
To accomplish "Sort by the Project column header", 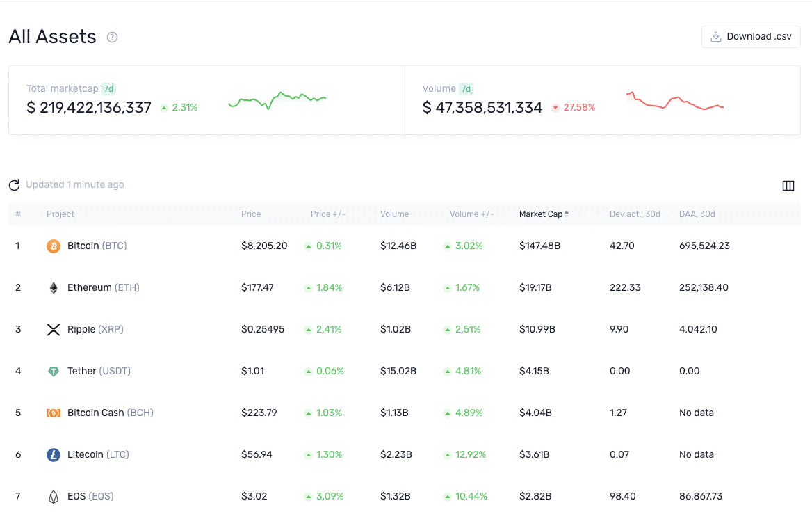I will pos(60,214).
